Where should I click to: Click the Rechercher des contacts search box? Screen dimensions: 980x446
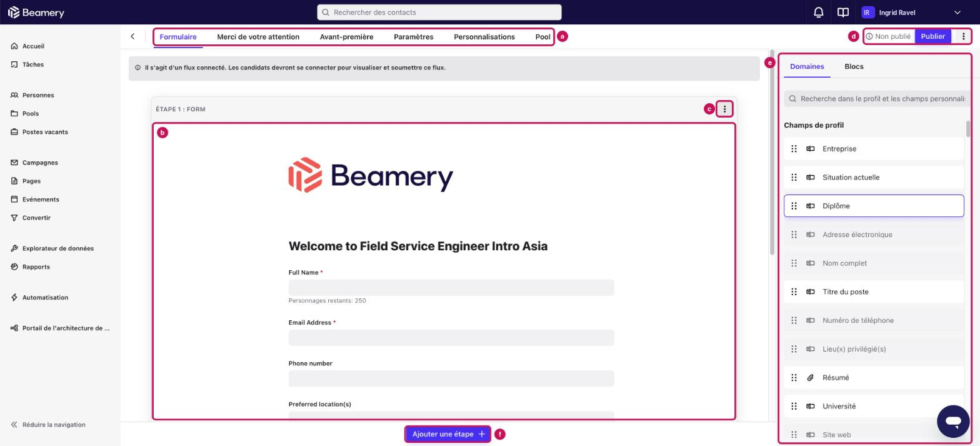[439, 13]
